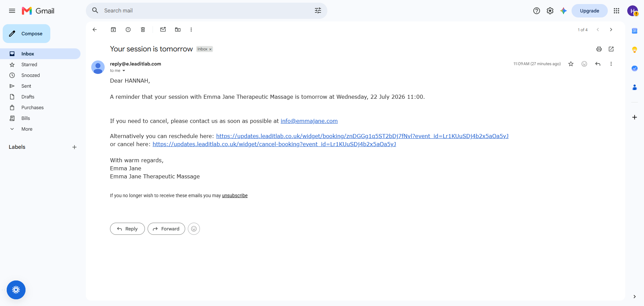
Task: Click the 11:09 AM timestamp
Action: (537, 64)
